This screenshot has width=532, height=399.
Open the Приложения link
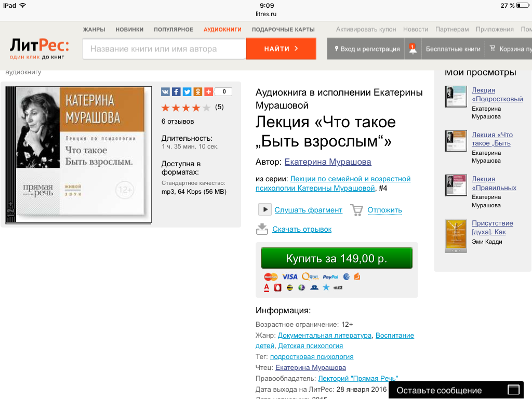click(495, 30)
